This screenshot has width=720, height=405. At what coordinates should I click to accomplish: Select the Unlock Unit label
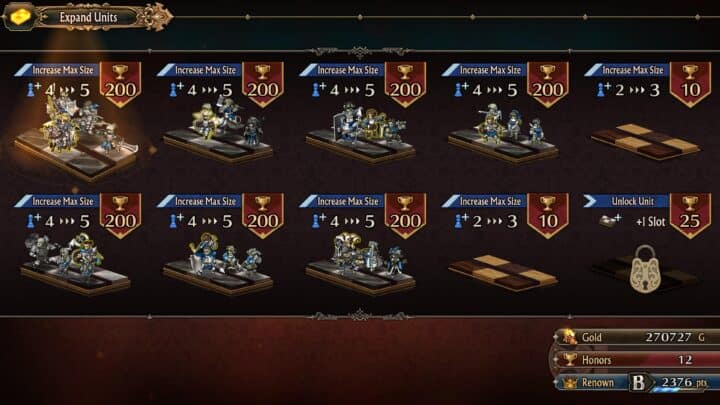coord(632,201)
